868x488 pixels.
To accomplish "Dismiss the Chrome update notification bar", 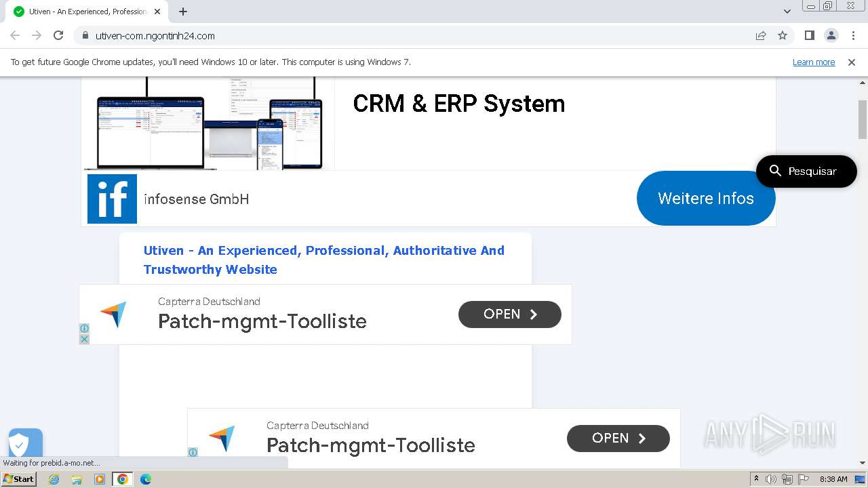I will point(852,62).
